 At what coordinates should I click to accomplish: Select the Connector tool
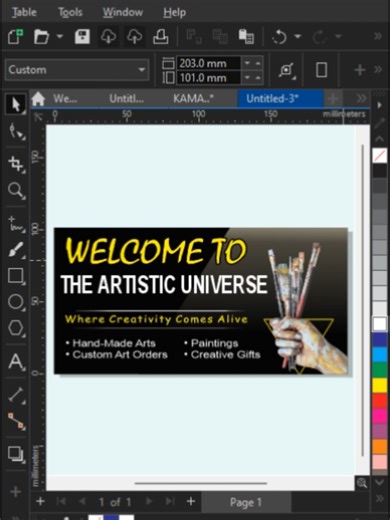click(16, 421)
